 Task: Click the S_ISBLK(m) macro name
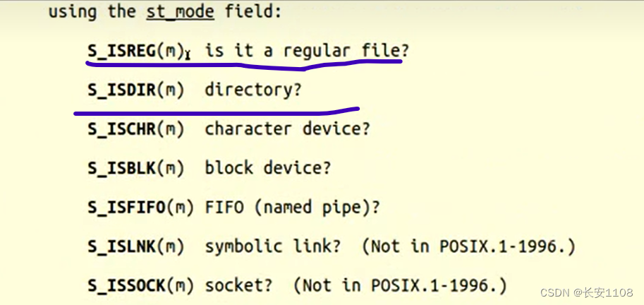tap(135, 168)
